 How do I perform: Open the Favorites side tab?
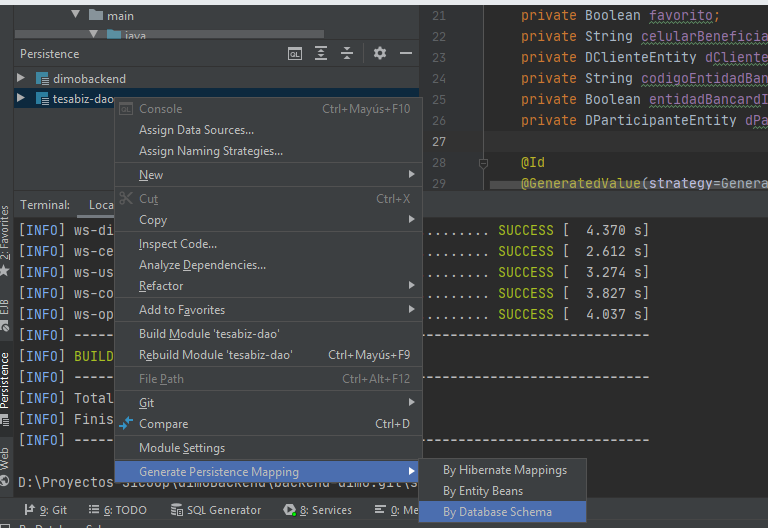[x=6, y=232]
